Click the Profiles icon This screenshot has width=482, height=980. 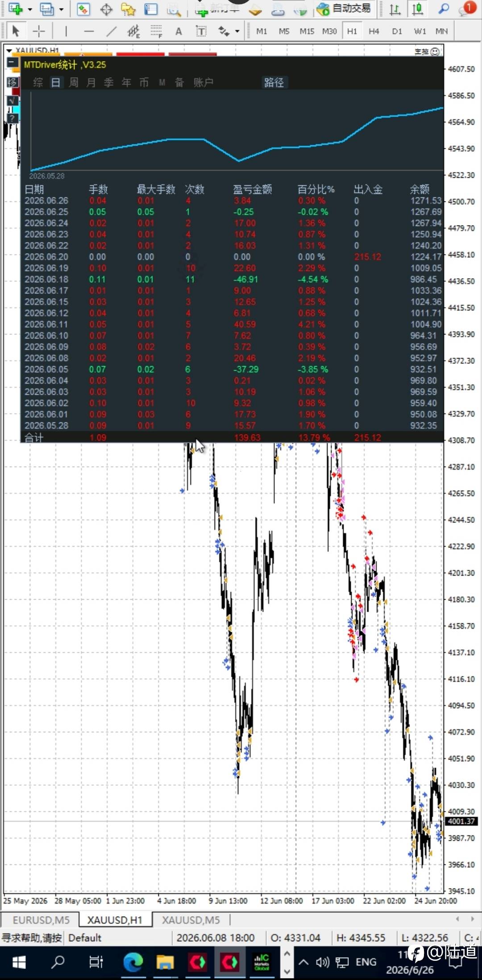click(47, 8)
